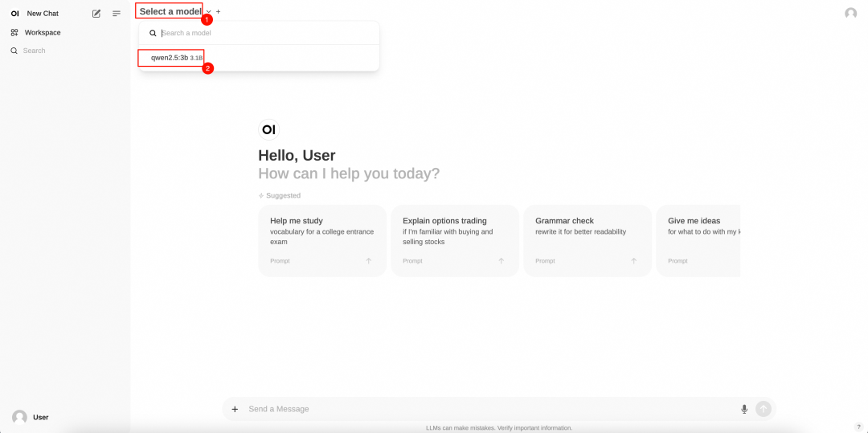This screenshot has width=868, height=433.
Task: Add another model with plus icon
Action: [218, 11]
